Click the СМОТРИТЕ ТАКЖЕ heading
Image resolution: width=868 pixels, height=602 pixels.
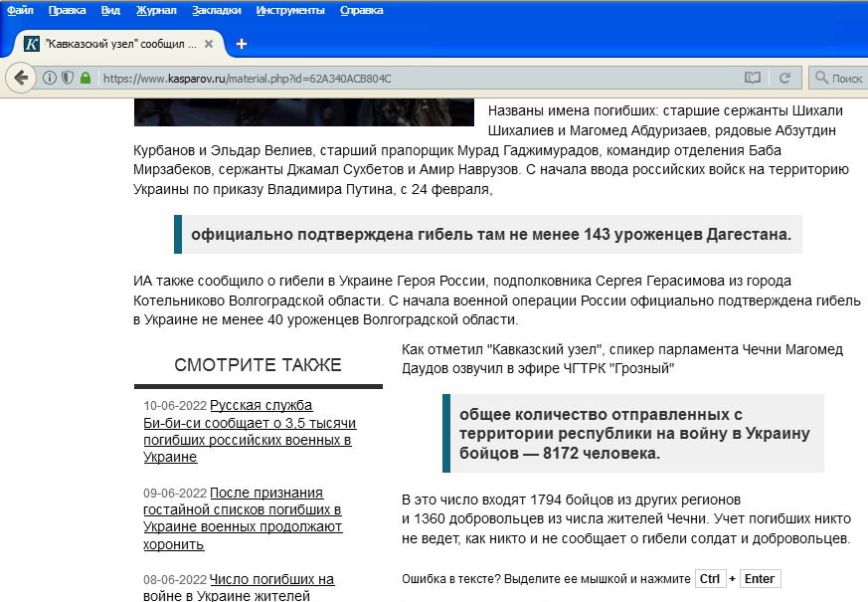258,365
